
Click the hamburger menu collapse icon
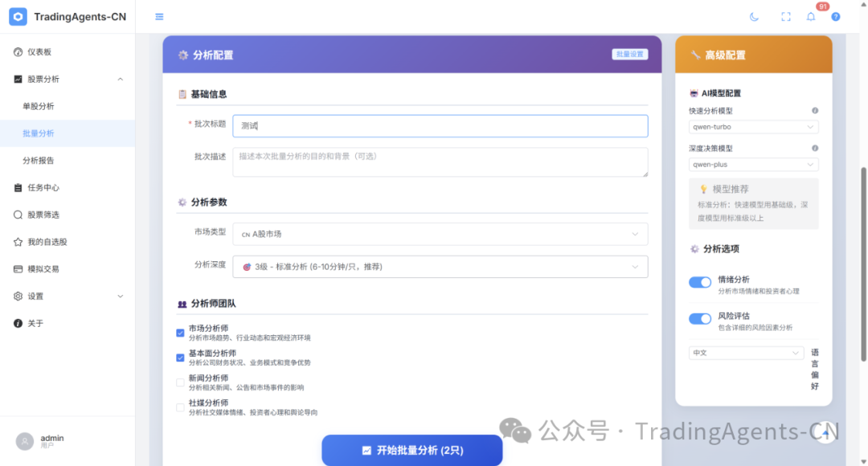tap(159, 17)
